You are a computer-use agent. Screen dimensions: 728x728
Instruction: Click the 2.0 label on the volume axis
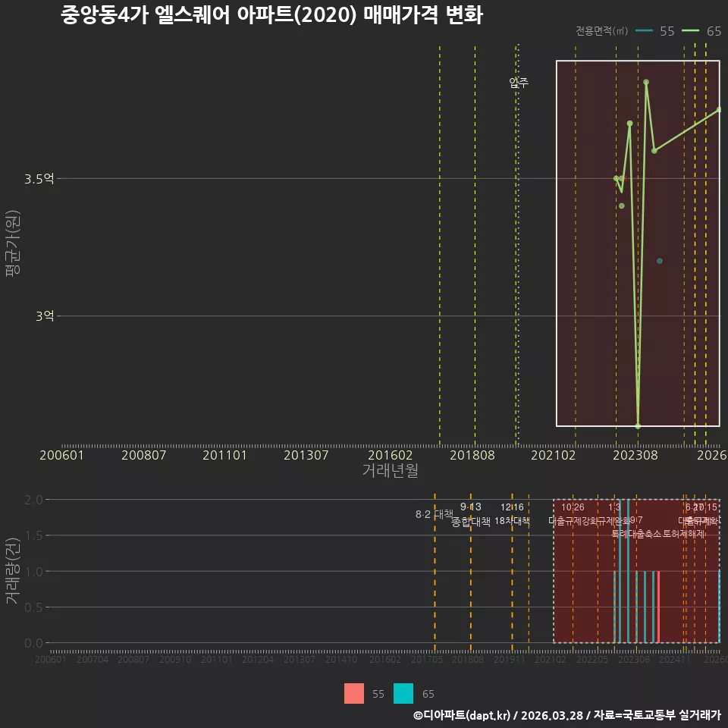(33, 500)
